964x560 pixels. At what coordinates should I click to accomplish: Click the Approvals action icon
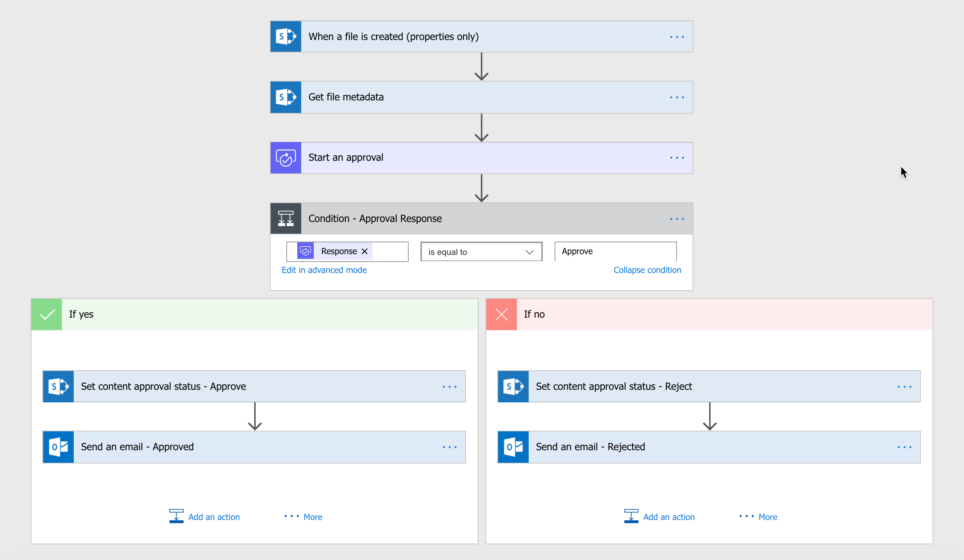point(286,157)
